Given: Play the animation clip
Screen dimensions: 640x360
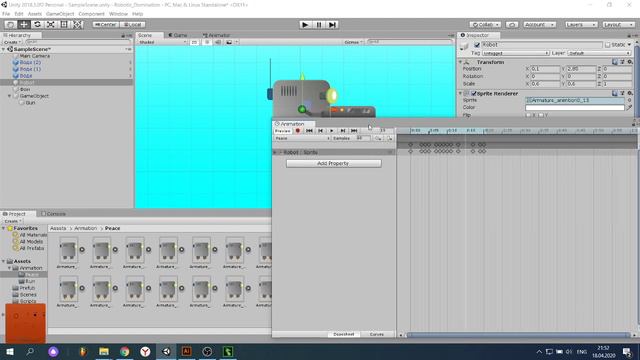Looking at the screenshot, I should (331, 131).
